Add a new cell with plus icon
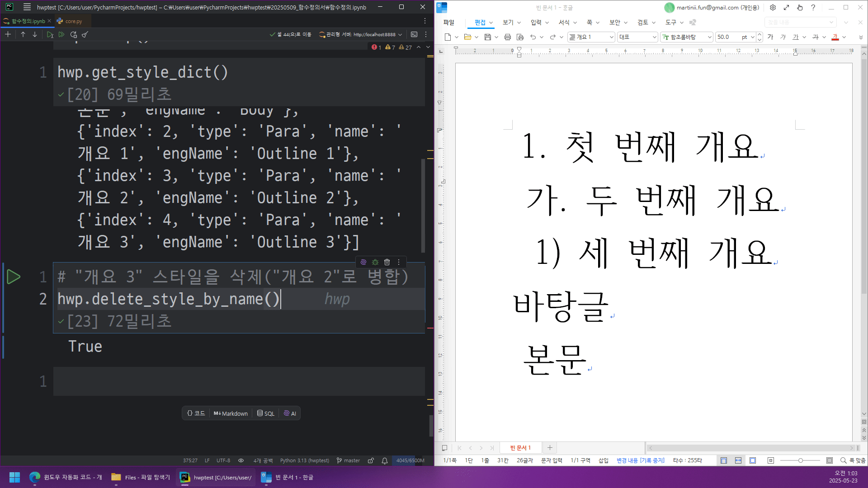The width and height of the screenshot is (868, 488). 8,34
